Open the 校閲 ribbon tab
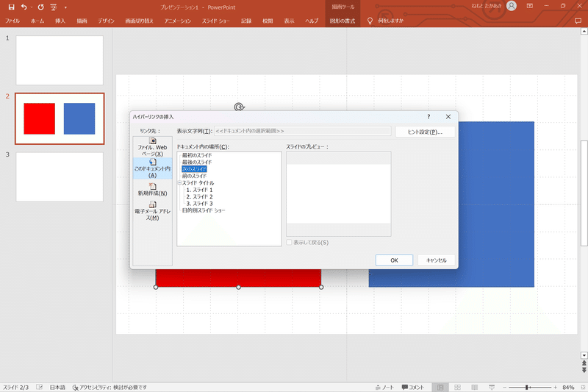588x392 pixels. coord(268,21)
